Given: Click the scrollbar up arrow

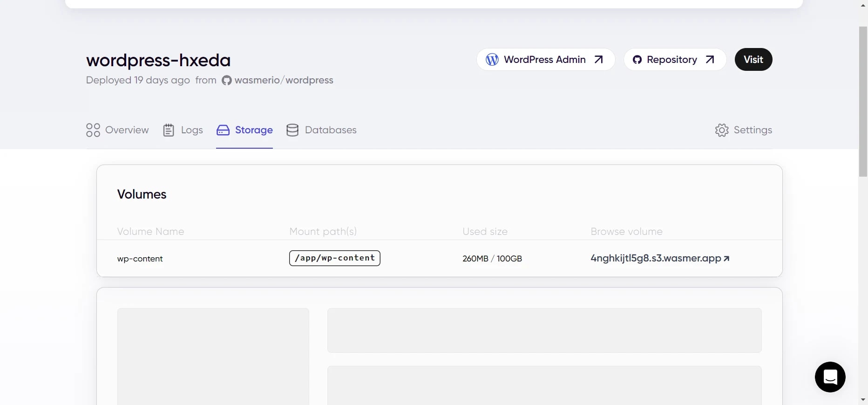Looking at the screenshot, I should pos(863,5).
